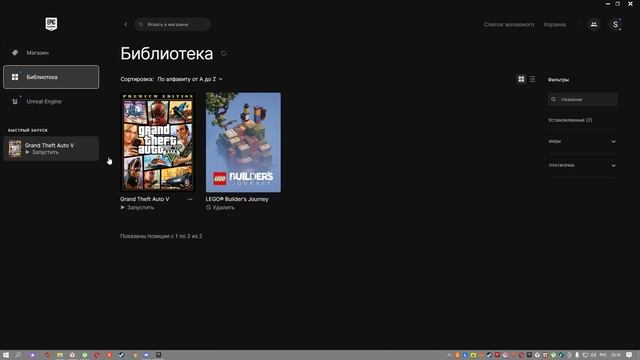Go back with the arrow beside search
The width and height of the screenshot is (640, 360).
[126, 24]
